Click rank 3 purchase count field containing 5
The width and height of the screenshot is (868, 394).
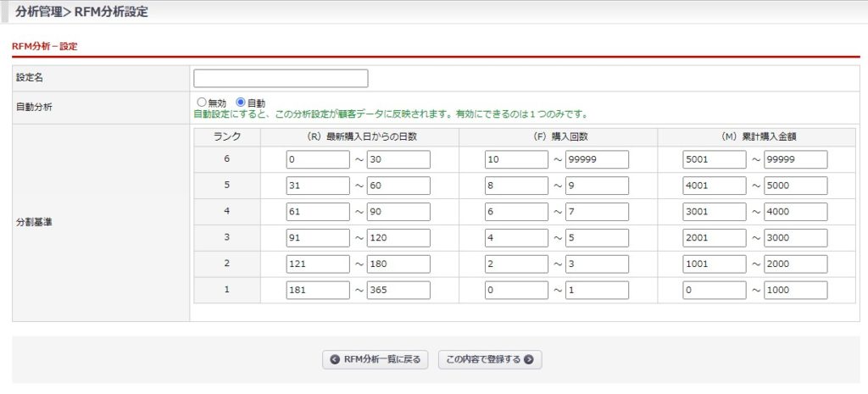pos(597,238)
